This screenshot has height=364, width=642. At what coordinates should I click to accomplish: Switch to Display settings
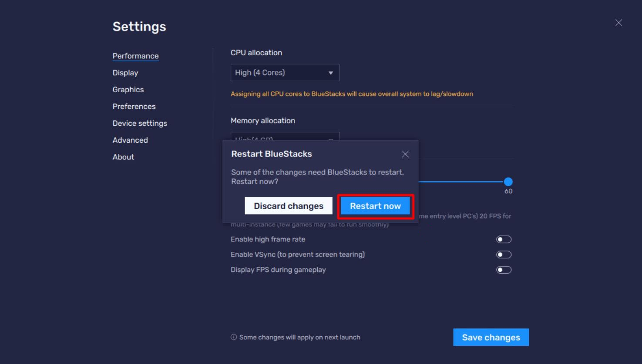(125, 73)
